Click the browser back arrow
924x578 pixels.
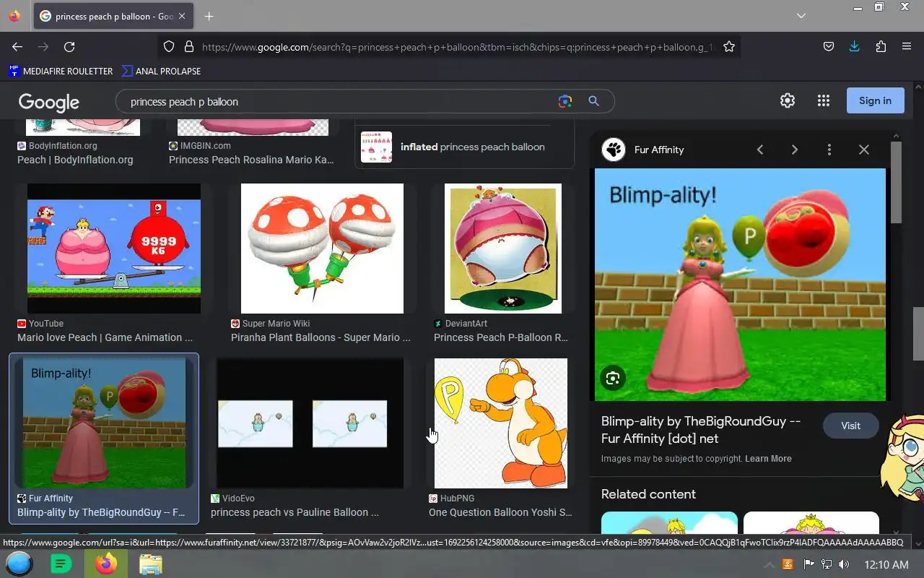pyautogui.click(x=17, y=46)
